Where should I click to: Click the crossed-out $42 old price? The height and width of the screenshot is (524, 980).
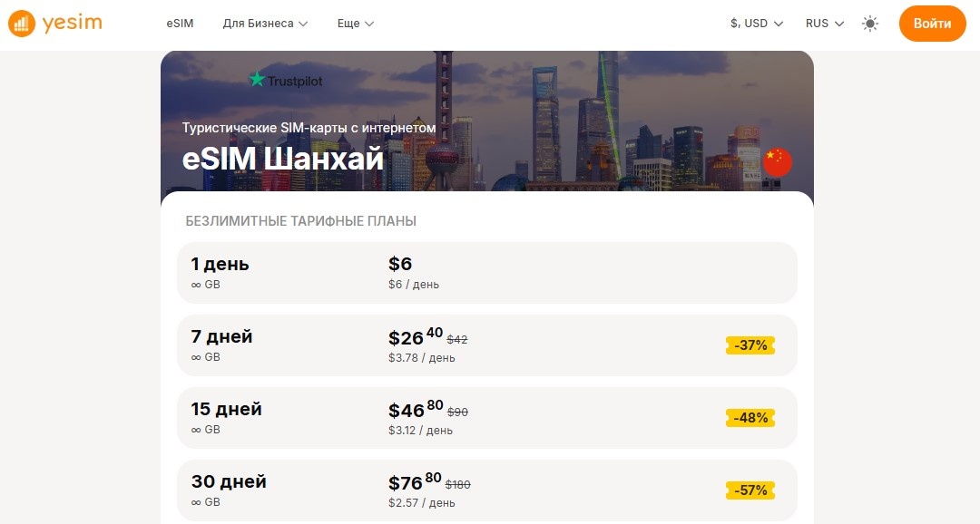coord(456,340)
